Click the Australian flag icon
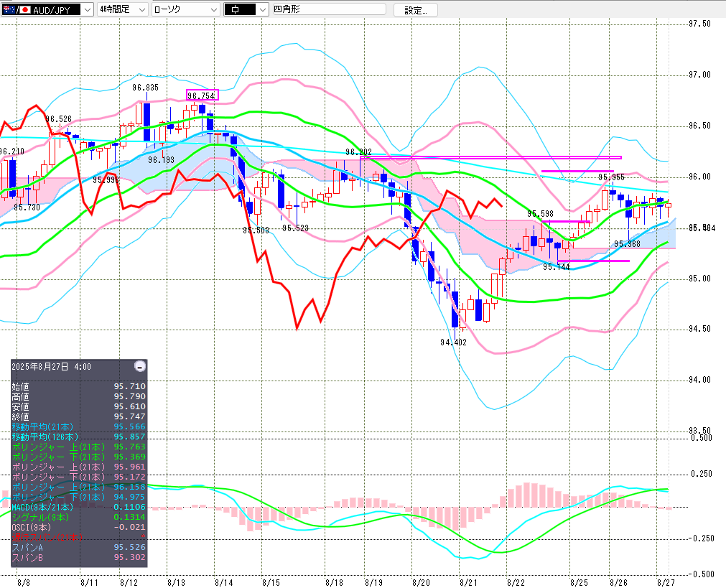The image size is (726, 588). pyautogui.click(x=9, y=9)
